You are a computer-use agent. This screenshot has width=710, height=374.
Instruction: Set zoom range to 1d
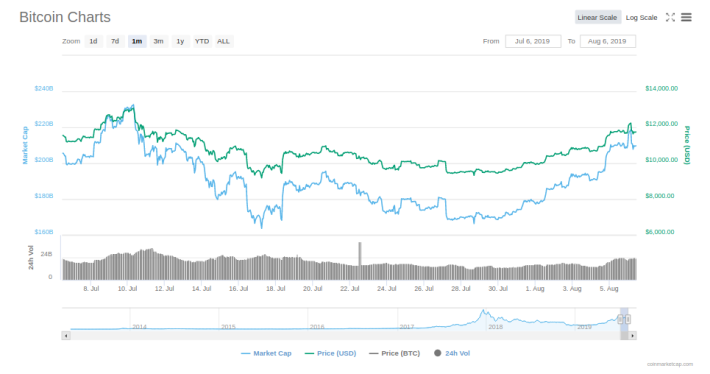(x=93, y=41)
